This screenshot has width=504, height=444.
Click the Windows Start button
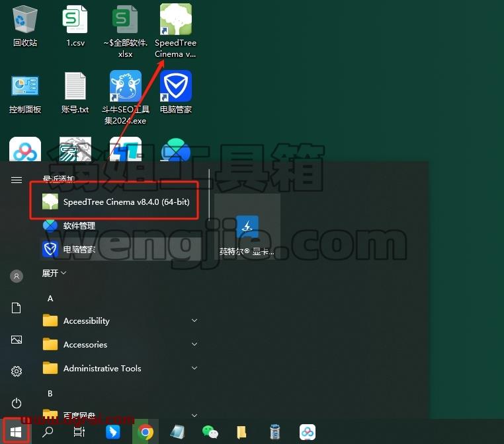coord(16,432)
